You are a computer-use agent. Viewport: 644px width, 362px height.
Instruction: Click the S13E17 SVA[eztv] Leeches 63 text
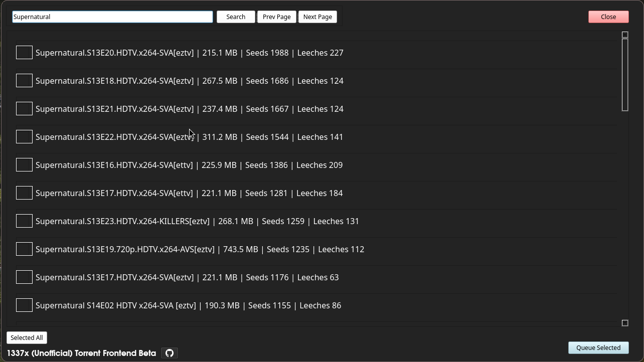pyautogui.click(x=187, y=277)
